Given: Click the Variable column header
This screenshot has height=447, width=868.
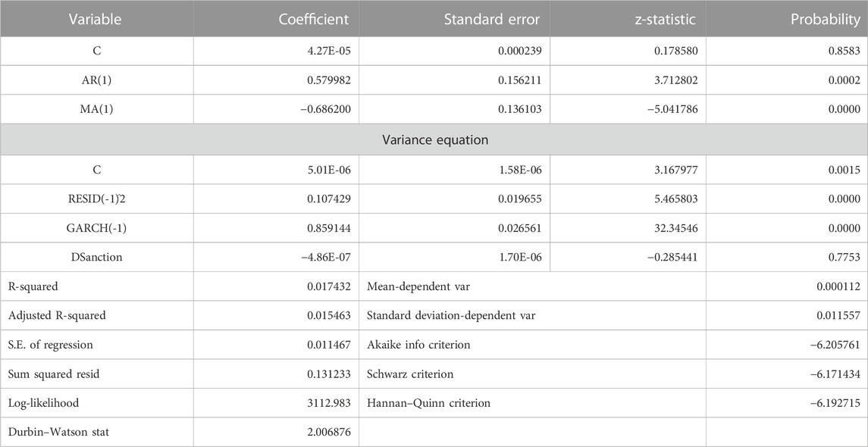Looking at the screenshot, I should click(96, 19).
